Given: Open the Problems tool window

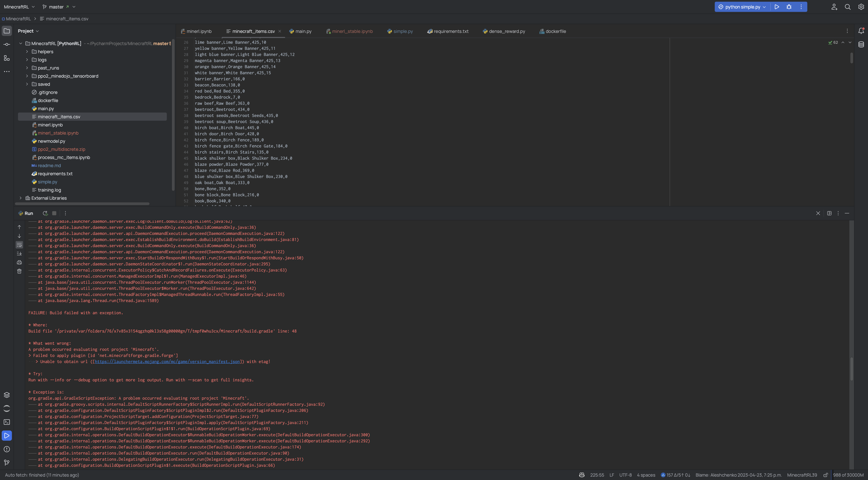Looking at the screenshot, I should point(7,449).
